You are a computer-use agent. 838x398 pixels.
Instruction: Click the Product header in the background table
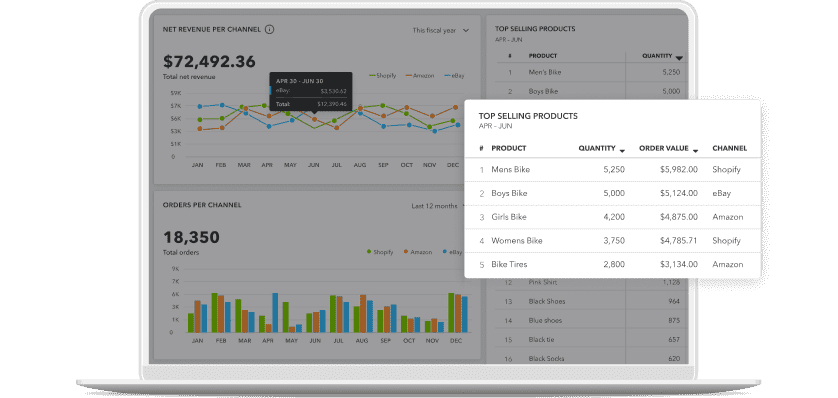pos(542,56)
